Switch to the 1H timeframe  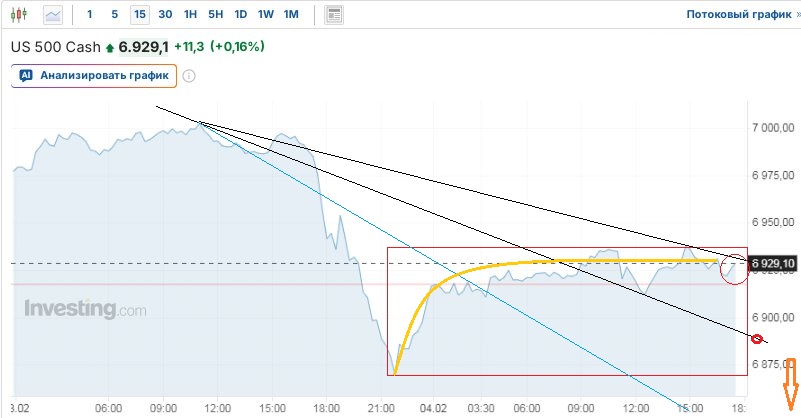coord(190,15)
